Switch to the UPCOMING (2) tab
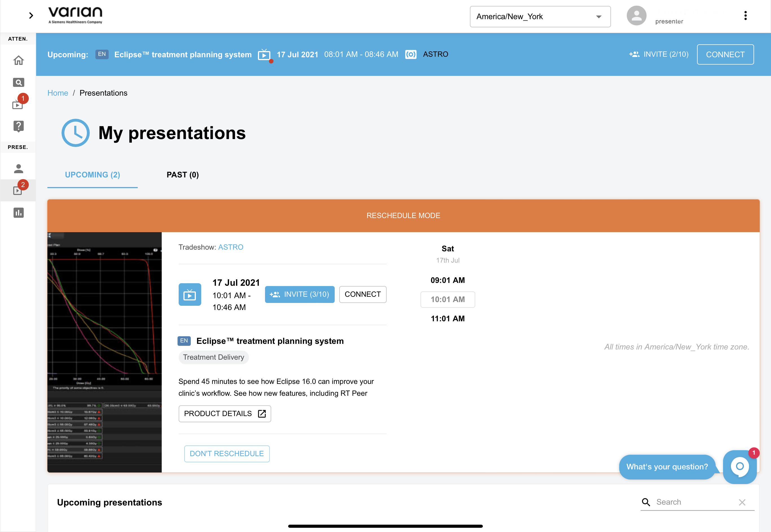 point(92,175)
